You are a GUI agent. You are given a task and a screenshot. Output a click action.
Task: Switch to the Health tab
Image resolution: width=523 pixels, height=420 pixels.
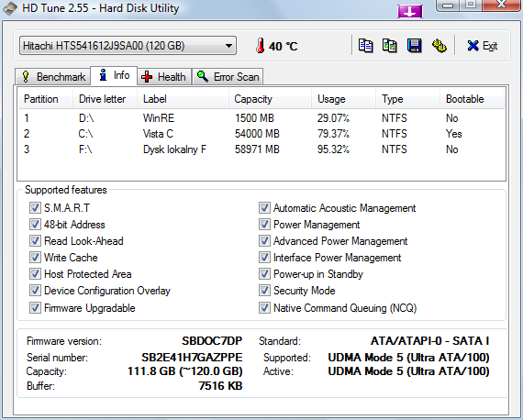click(x=163, y=77)
